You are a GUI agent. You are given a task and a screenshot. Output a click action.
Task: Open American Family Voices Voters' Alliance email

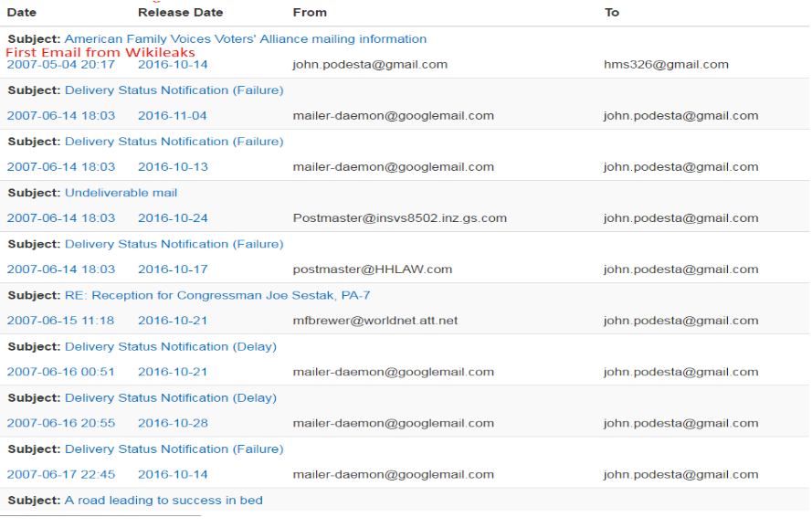[x=246, y=39]
